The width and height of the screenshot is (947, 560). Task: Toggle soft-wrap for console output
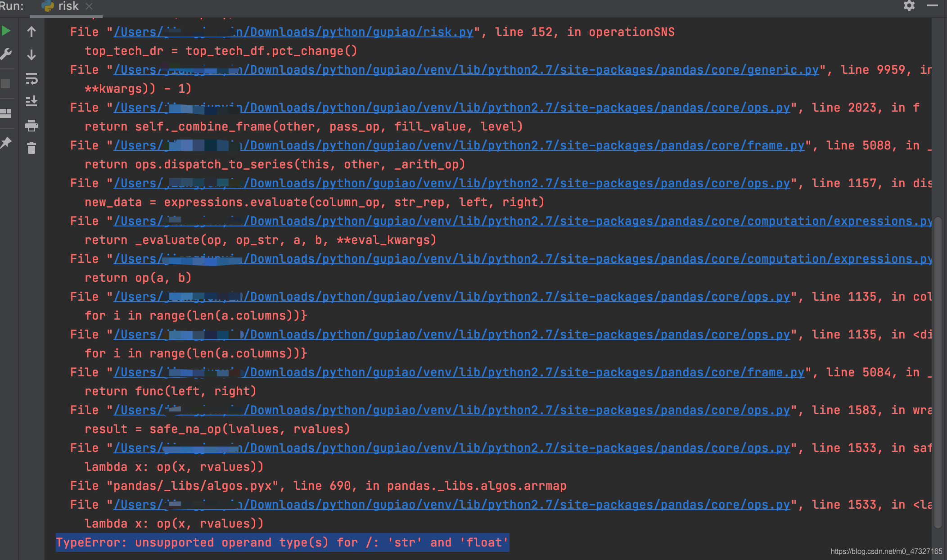pyautogui.click(x=32, y=78)
